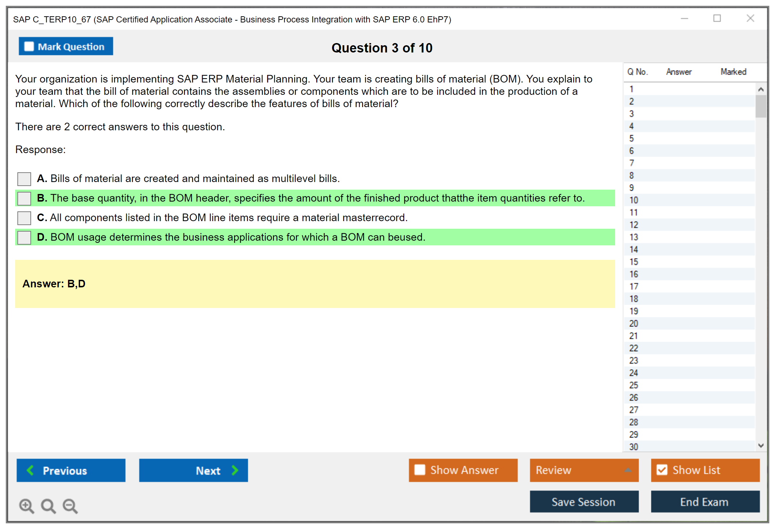
Task: Toggle the Show Answer checkbox
Action: pyautogui.click(x=420, y=470)
